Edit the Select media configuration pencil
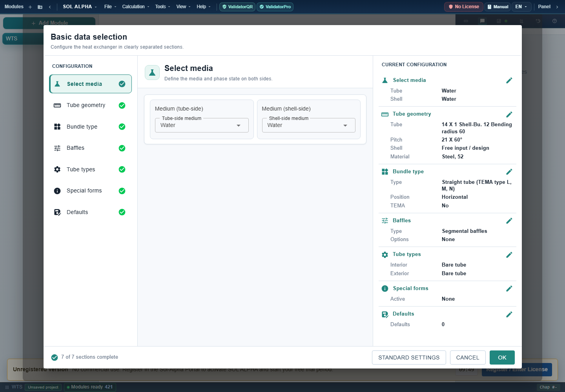 509,80
